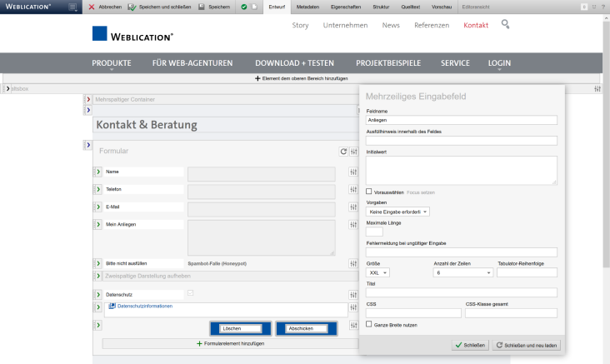Screen dimensions: 610x364
Task: Open the Eigenschaften tab
Action: pyautogui.click(x=346, y=7)
